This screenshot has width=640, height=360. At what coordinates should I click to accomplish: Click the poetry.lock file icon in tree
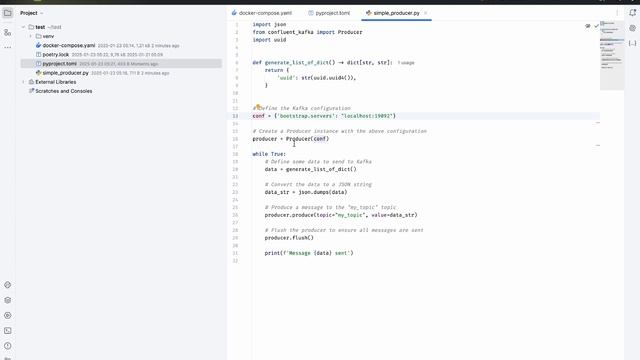(x=38, y=54)
